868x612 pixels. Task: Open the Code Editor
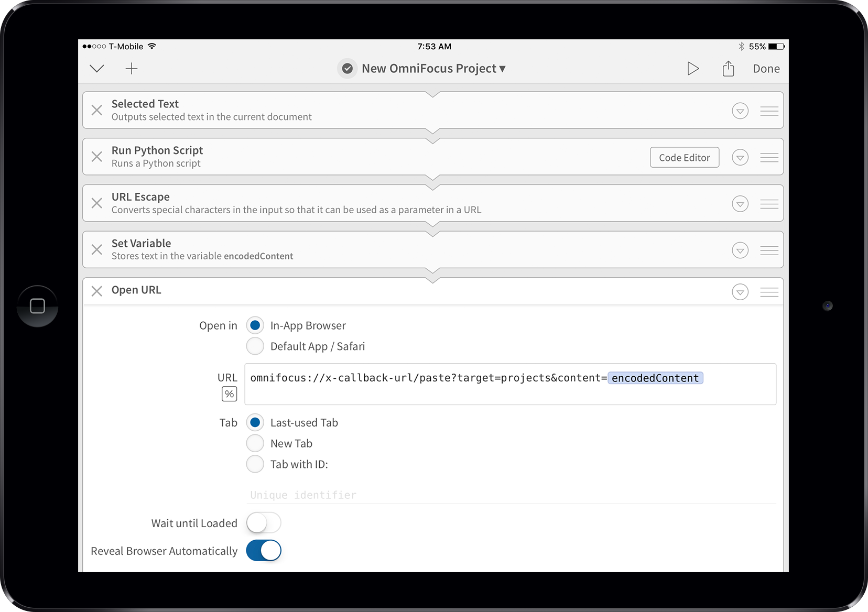685,157
